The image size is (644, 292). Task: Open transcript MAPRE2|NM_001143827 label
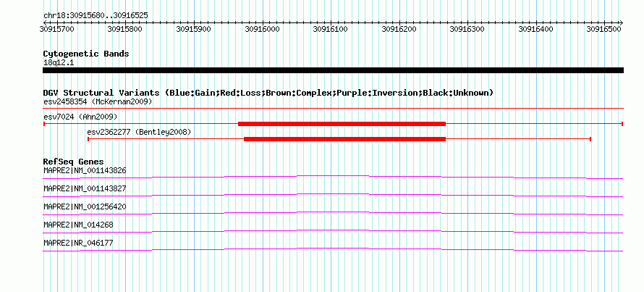pos(85,189)
